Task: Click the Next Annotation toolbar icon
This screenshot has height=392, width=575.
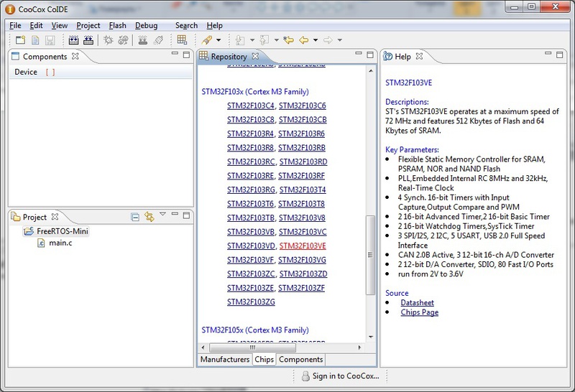Action: tap(240, 40)
